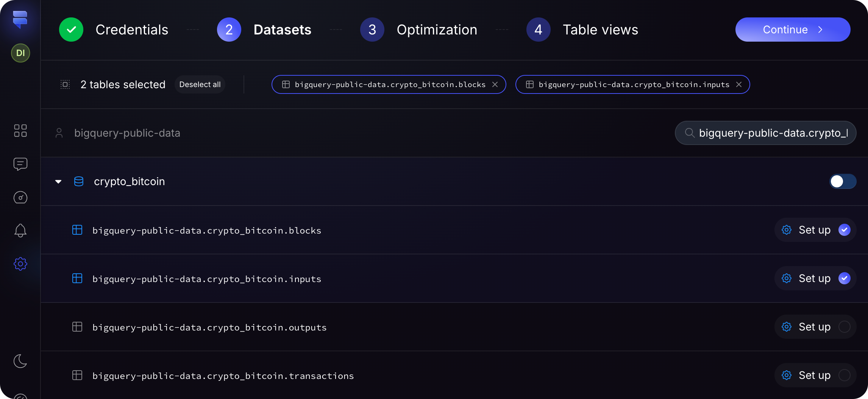Select the crypto_bitcoin.transactions table checkbox
The image size is (868, 399).
[x=845, y=375]
